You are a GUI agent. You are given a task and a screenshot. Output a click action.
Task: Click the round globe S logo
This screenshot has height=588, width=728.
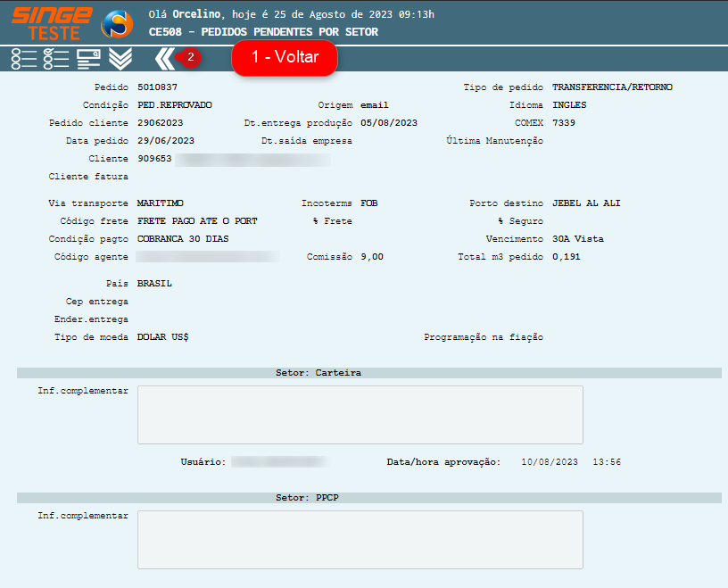tap(118, 24)
